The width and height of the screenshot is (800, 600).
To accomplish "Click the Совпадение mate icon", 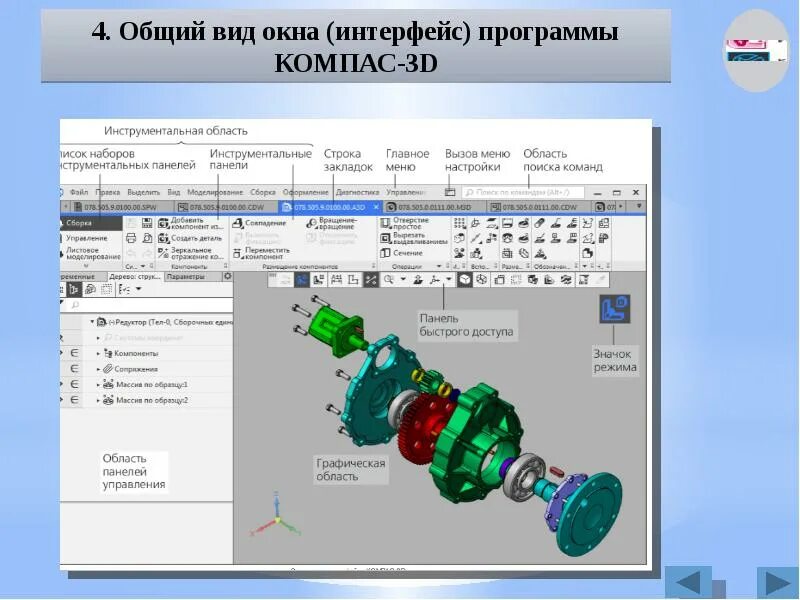I will click(238, 223).
